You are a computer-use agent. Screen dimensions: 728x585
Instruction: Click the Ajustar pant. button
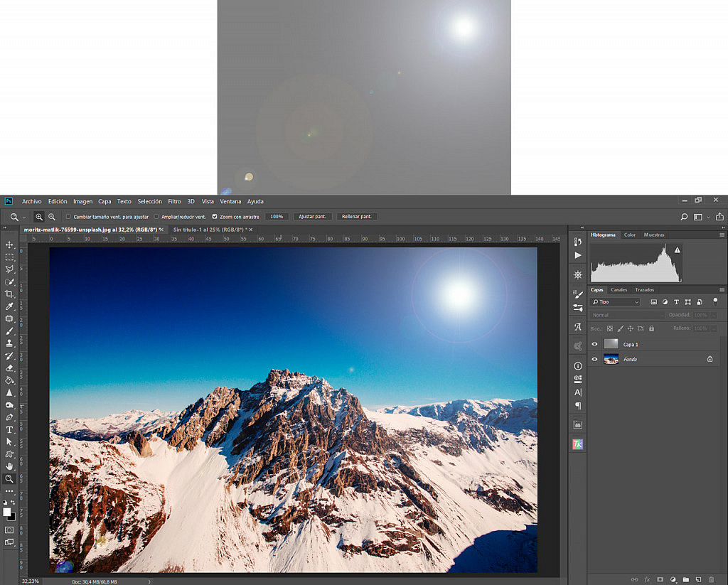coord(312,216)
